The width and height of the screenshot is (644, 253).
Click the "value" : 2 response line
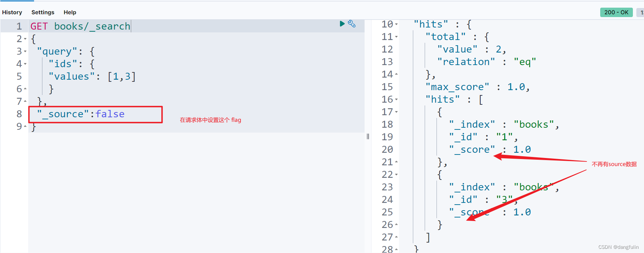coord(471,49)
